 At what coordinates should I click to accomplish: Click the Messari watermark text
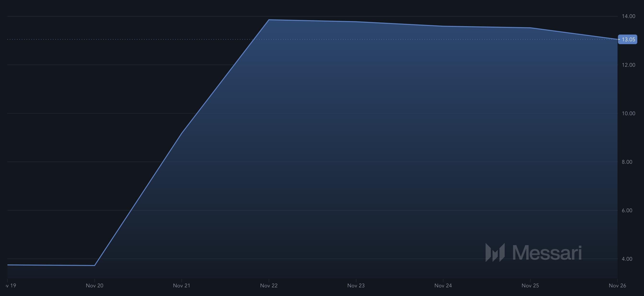[x=547, y=253]
